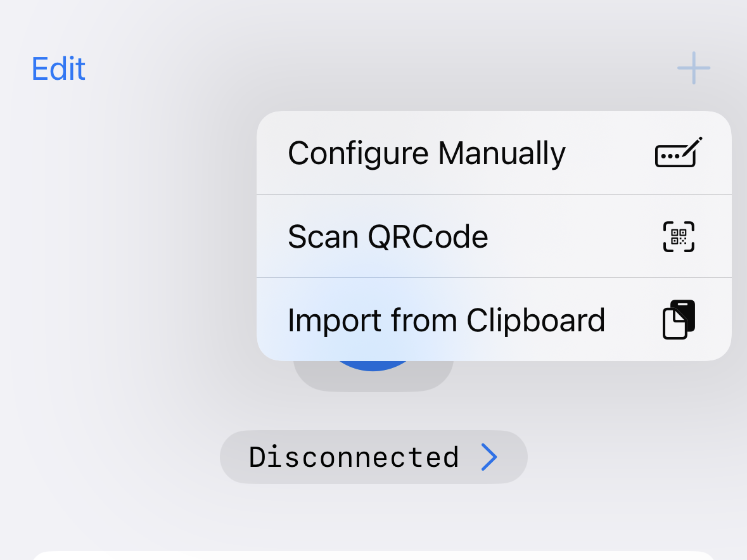Click the QR code scanner icon
747x560 pixels.
pyautogui.click(x=679, y=236)
